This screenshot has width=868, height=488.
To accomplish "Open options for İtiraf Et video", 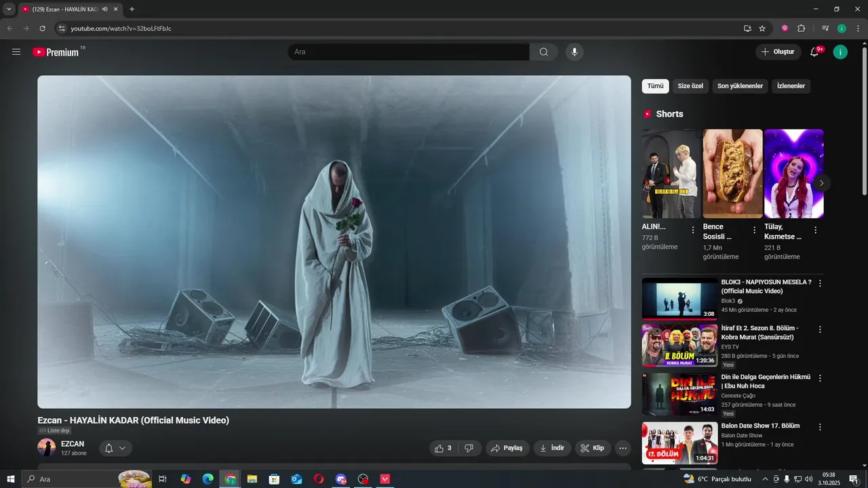I will click(x=820, y=329).
